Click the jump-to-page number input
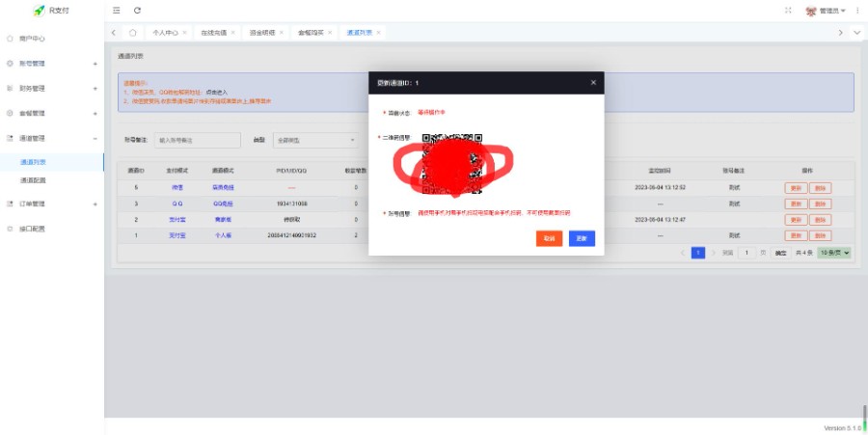The height and width of the screenshot is (435, 868). tap(746, 253)
